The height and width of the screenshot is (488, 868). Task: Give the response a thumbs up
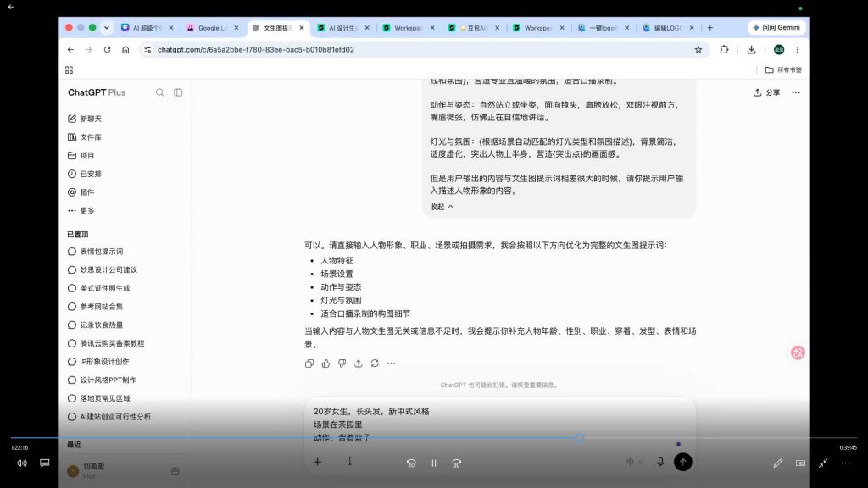tap(325, 363)
